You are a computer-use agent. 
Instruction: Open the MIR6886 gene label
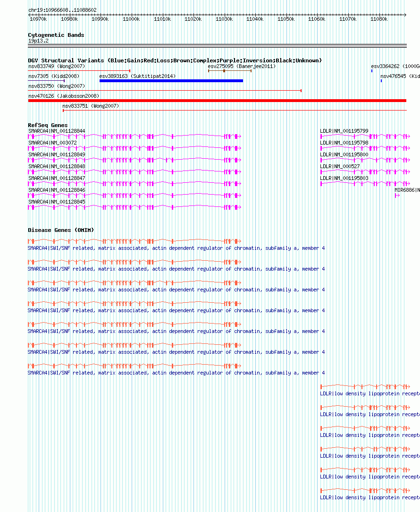click(x=407, y=190)
